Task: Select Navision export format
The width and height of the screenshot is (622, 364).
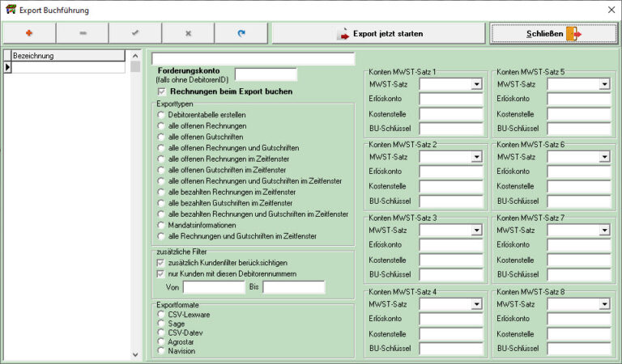Action: [160, 351]
